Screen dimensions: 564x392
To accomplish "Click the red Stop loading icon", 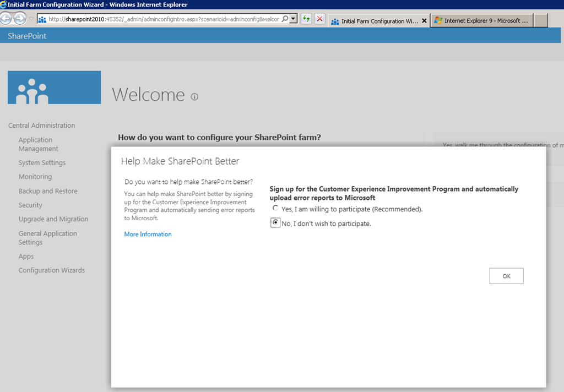I will pos(319,19).
